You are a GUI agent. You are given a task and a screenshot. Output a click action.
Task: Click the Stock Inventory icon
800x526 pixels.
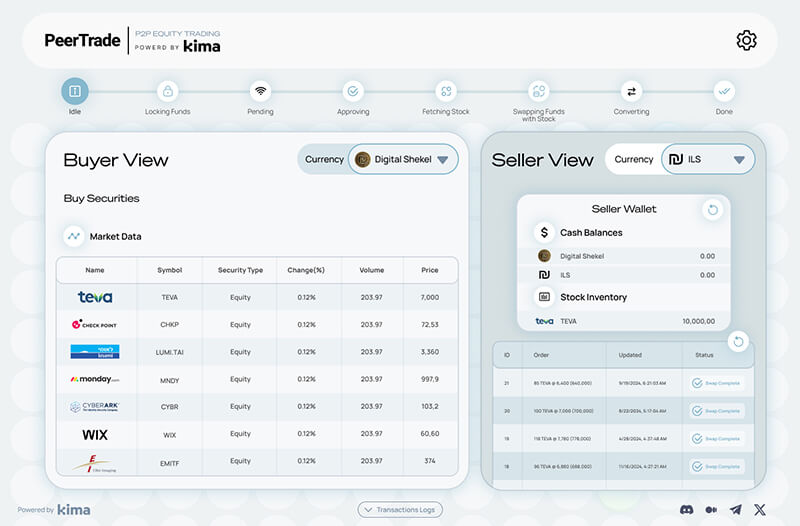tap(544, 296)
